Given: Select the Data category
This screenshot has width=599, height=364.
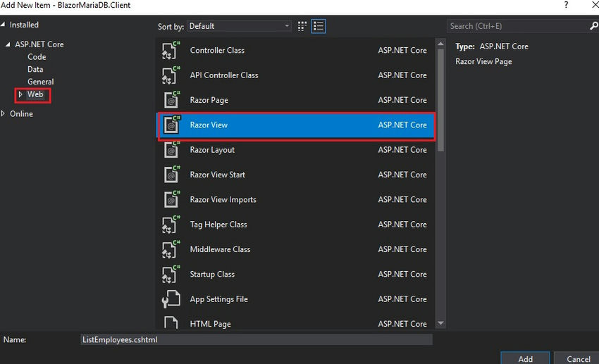Looking at the screenshot, I should pyautogui.click(x=35, y=70).
